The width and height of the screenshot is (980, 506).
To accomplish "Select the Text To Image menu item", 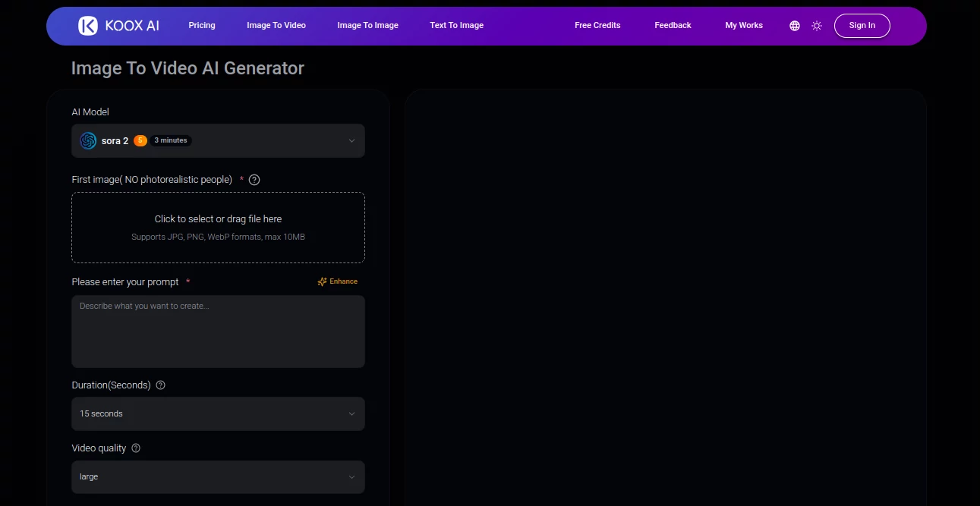I will [x=456, y=25].
